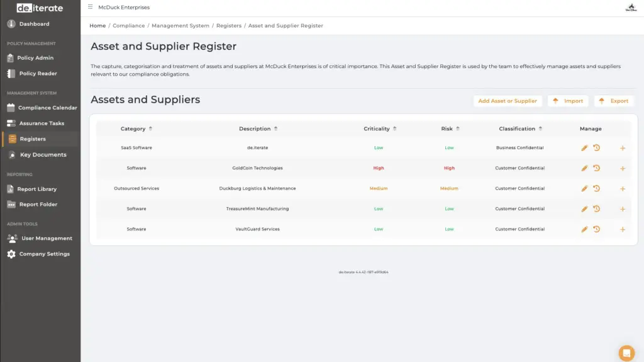644x362 pixels.
Task: Go to Home breadcrumb link
Action: 97,26
